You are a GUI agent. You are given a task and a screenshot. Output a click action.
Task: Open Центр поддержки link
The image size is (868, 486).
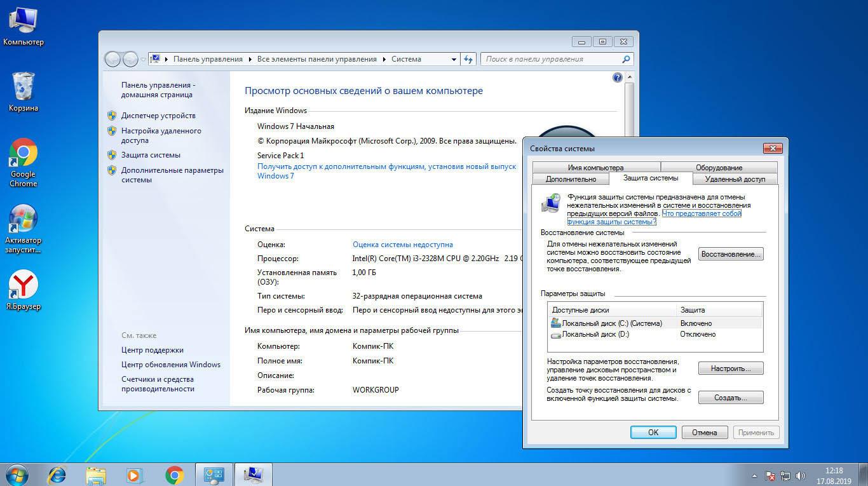click(153, 350)
